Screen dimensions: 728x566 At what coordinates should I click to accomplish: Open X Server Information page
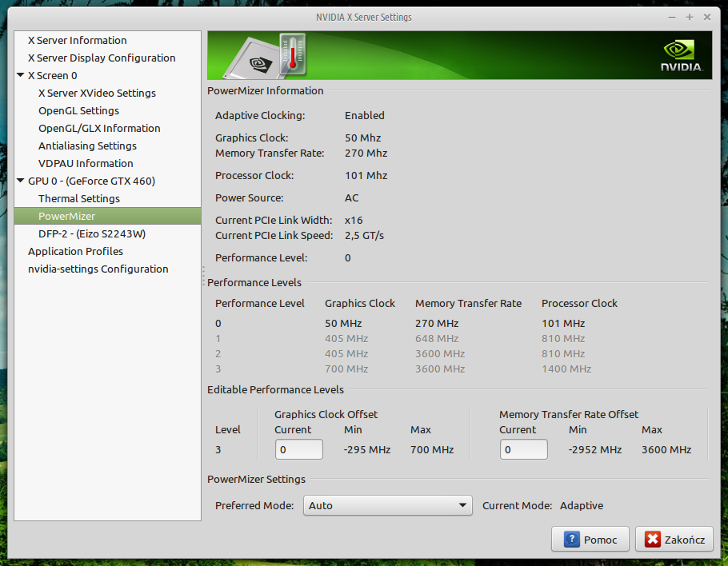[77, 40]
